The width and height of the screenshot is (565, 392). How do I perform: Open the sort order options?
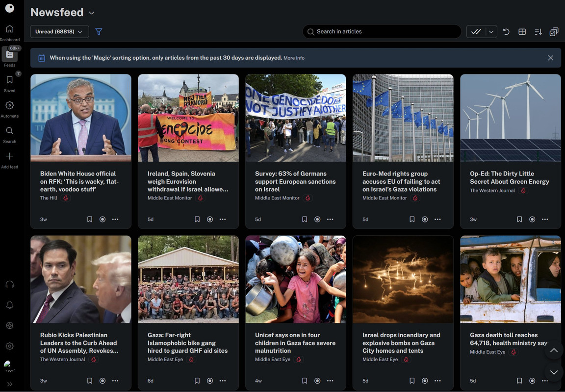coord(539,32)
